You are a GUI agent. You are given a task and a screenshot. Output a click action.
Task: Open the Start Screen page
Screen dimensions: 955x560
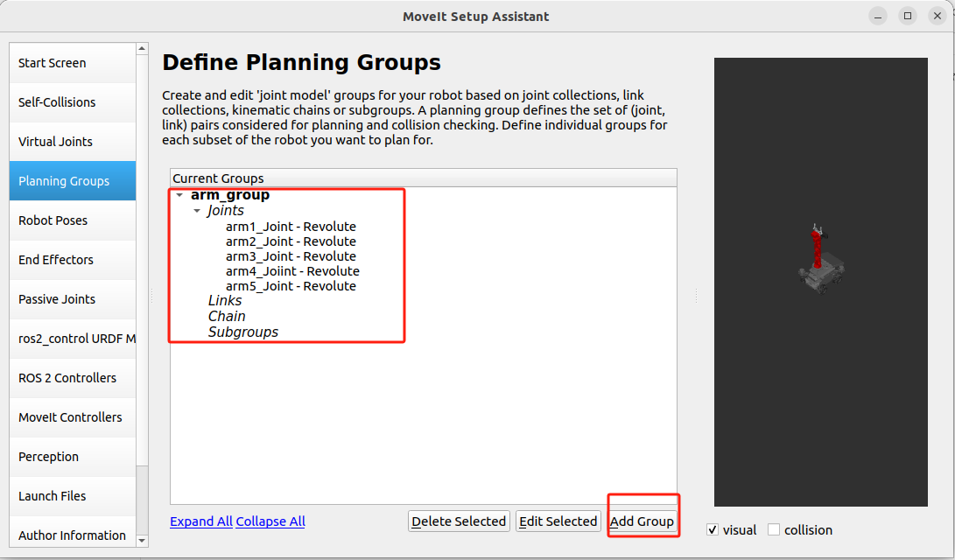(73, 63)
